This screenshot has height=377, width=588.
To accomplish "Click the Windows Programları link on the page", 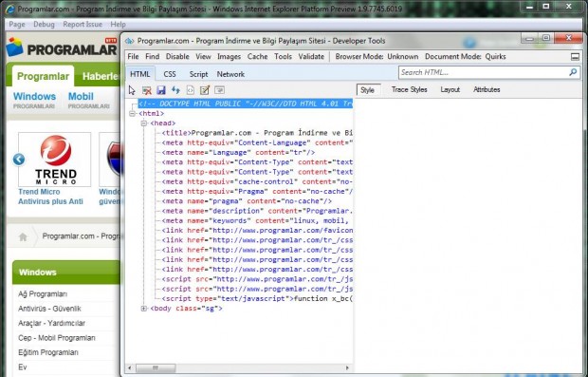I will (x=34, y=101).
